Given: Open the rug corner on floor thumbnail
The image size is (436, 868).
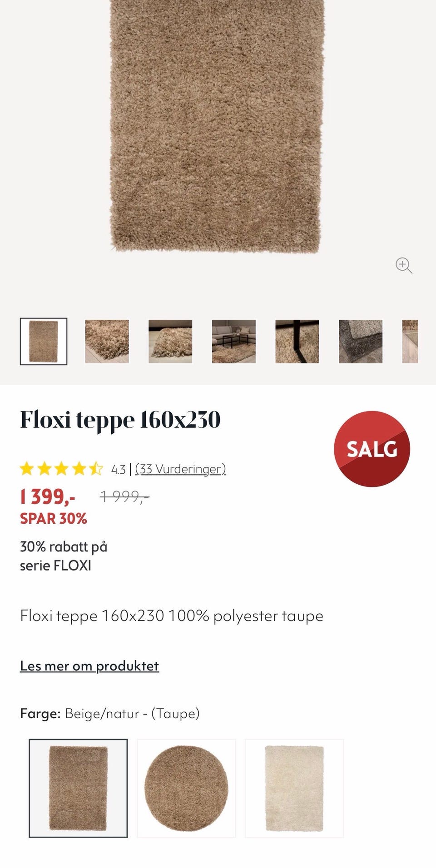Looking at the screenshot, I should [170, 342].
